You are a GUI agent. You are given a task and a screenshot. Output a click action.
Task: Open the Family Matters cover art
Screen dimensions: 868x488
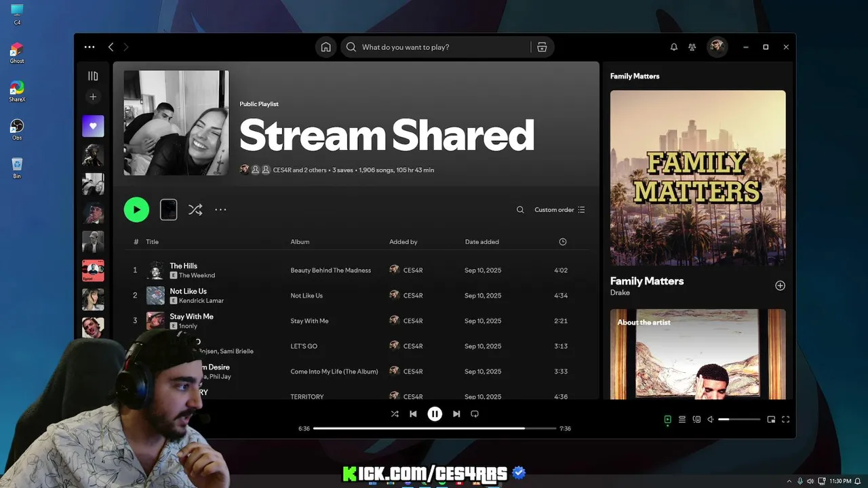point(698,178)
